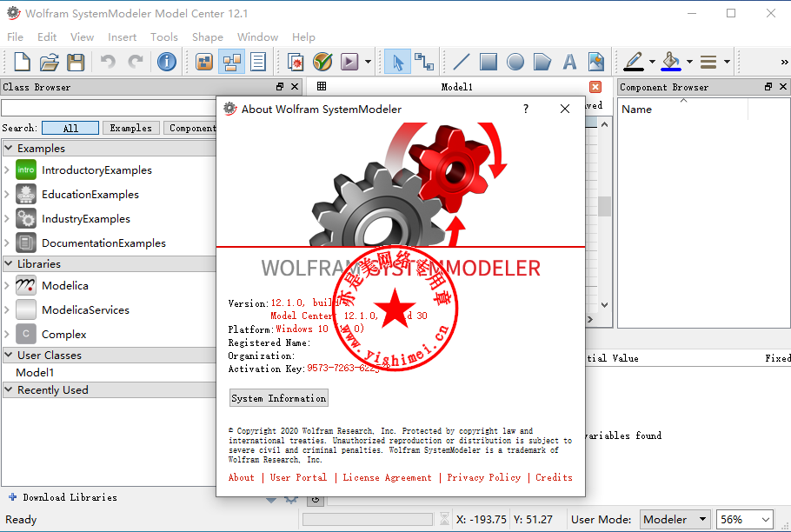
Task: Expand IndustryExamples tree node
Action: [x=7, y=218]
